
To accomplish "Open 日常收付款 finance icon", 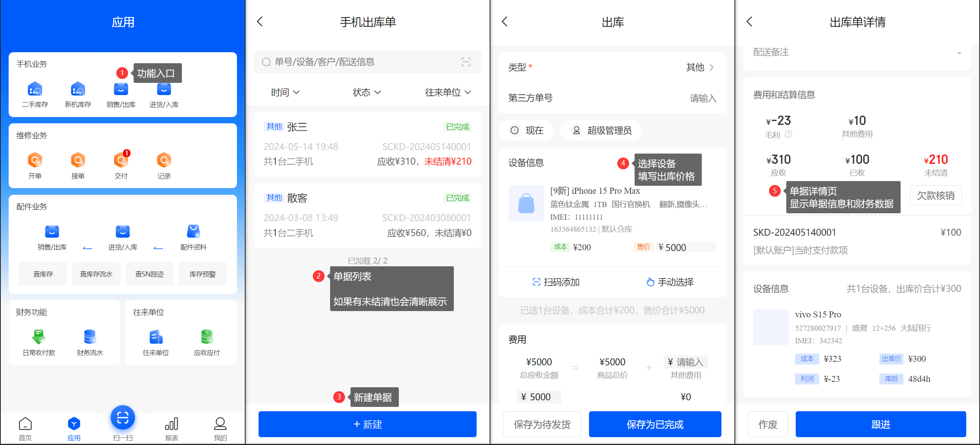I will (x=39, y=343).
